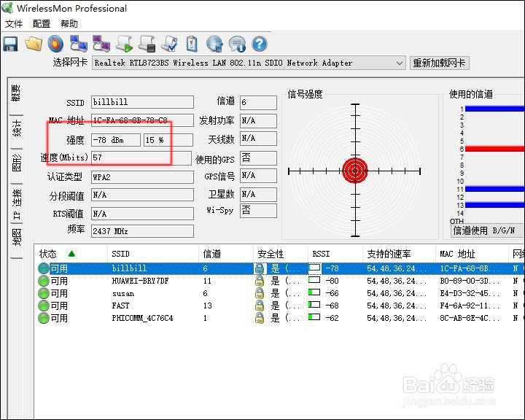Click the orange target icon in toolbar
Image resolution: width=525 pixels, height=420 pixels.
[55, 44]
